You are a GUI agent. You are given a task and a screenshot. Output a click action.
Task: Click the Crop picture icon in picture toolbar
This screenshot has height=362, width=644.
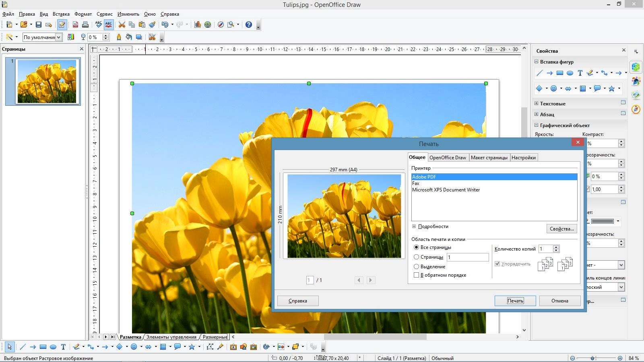[x=152, y=37]
